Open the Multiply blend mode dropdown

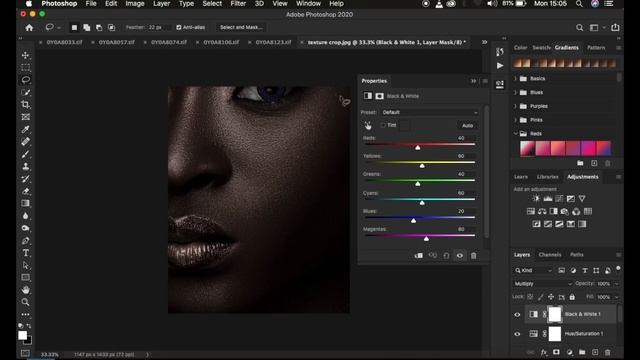click(542, 284)
